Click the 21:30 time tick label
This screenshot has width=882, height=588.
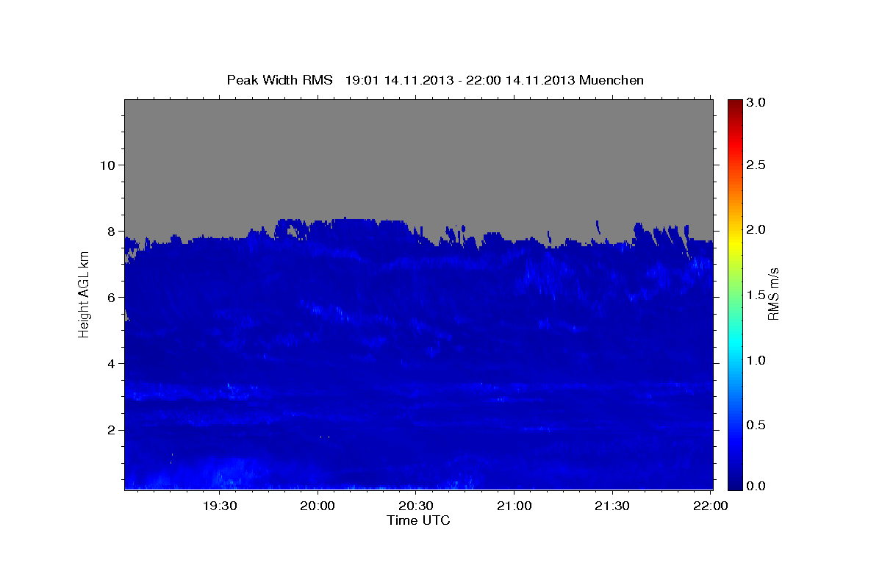click(x=612, y=506)
